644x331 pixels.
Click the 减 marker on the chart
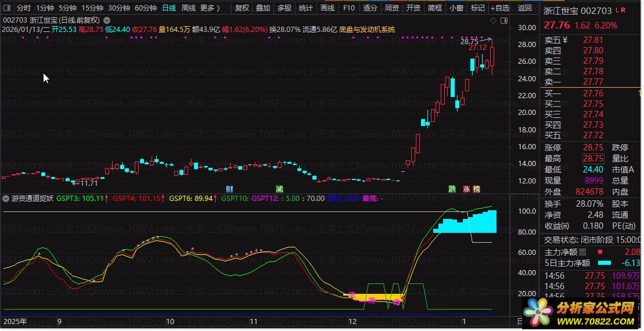tap(279, 189)
